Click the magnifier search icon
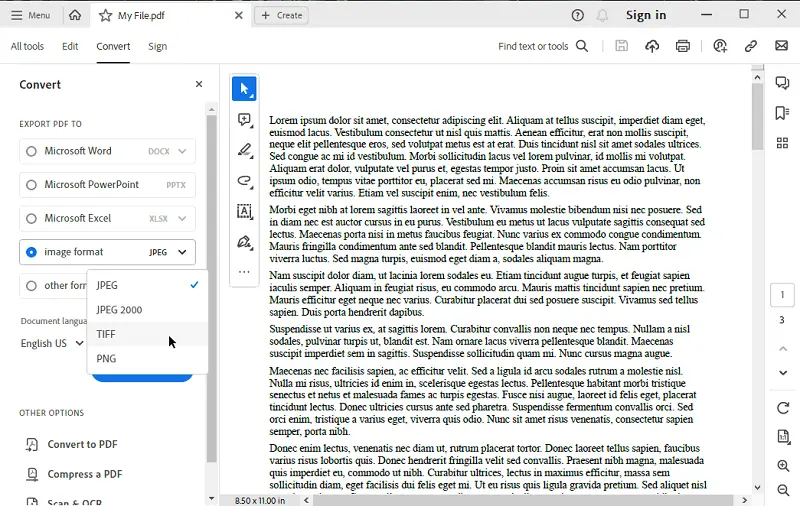The image size is (800, 506). tap(582, 46)
